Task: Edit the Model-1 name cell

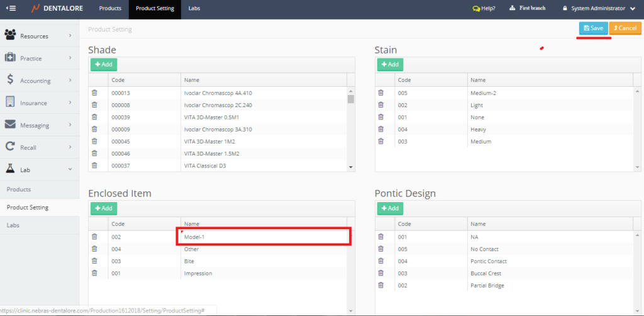Action: pos(264,237)
